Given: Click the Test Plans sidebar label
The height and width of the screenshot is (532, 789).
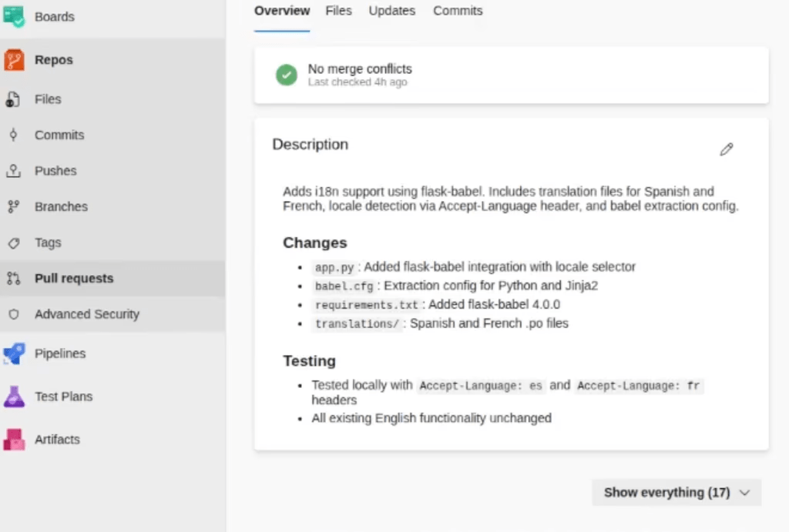Looking at the screenshot, I should pyautogui.click(x=63, y=396).
